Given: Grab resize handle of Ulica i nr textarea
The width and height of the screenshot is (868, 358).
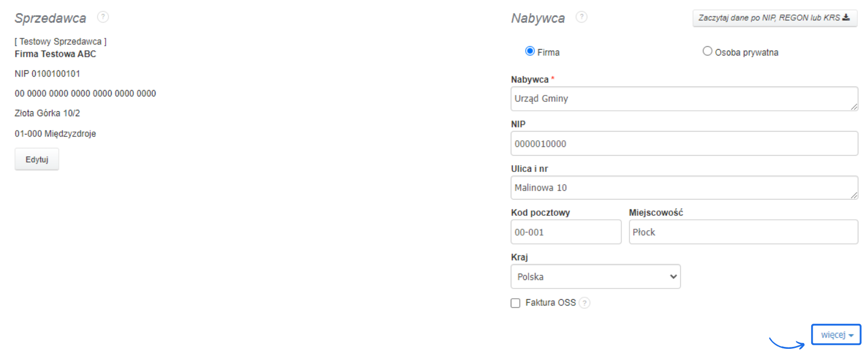Looking at the screenshot, I should (x=854, y=195).
